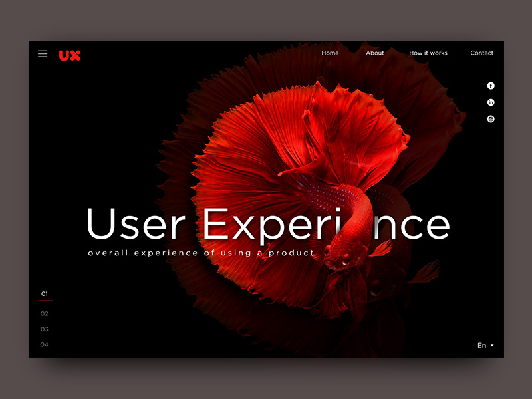Image resolution: width=532 pixels, height=399 pixels.
Task: Open the hamburger navigation menu
Action: (x=43, y=54)
